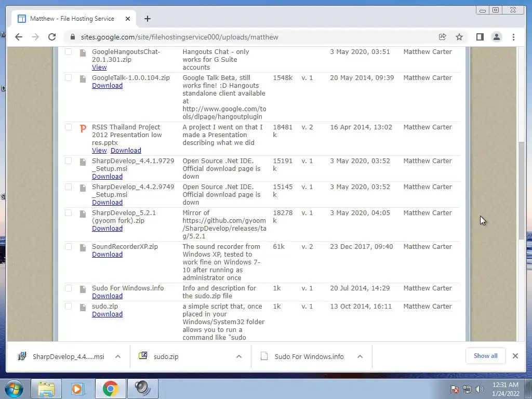Screen dimensions: 532x399
Task: Check the GoogleHangoutsChat-20.1.301.zip checkbox
Action: pyautogui.click(x=68, y=51)
